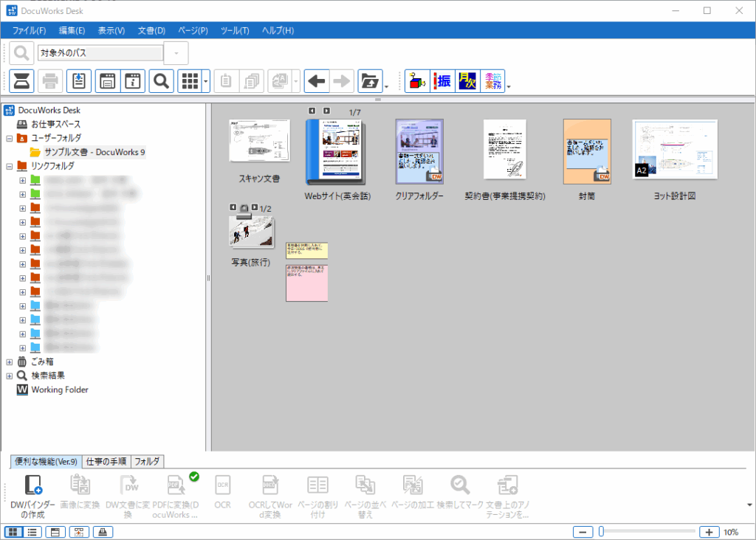756x540 pixels.
Task: Click the 月次 plugin icon
Action: (x=467, y=81)
